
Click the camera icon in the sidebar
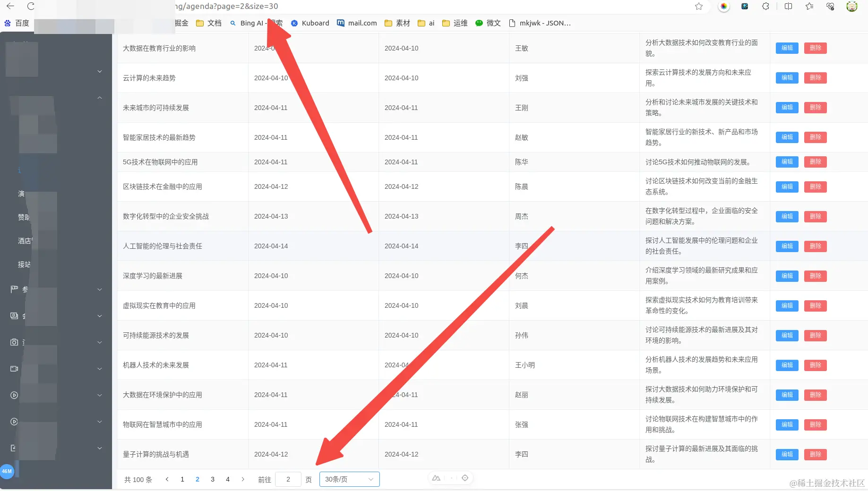14,342
